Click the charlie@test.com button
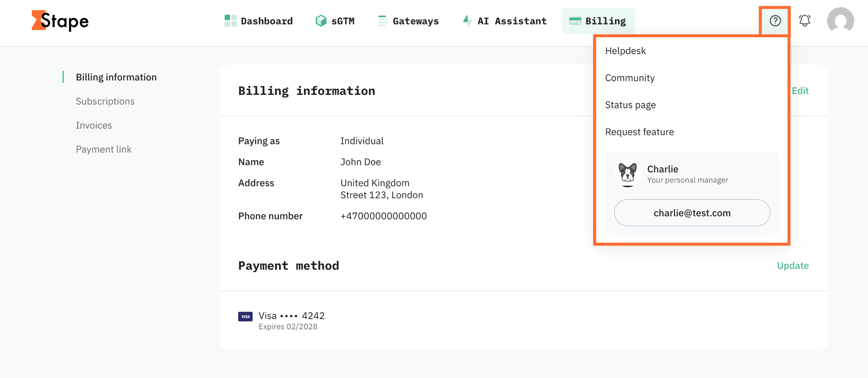 click(692, 213)
